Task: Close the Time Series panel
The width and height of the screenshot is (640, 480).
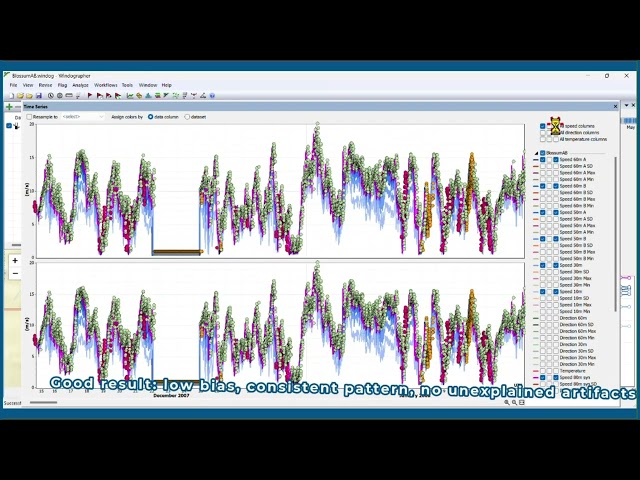Action: 616,107
